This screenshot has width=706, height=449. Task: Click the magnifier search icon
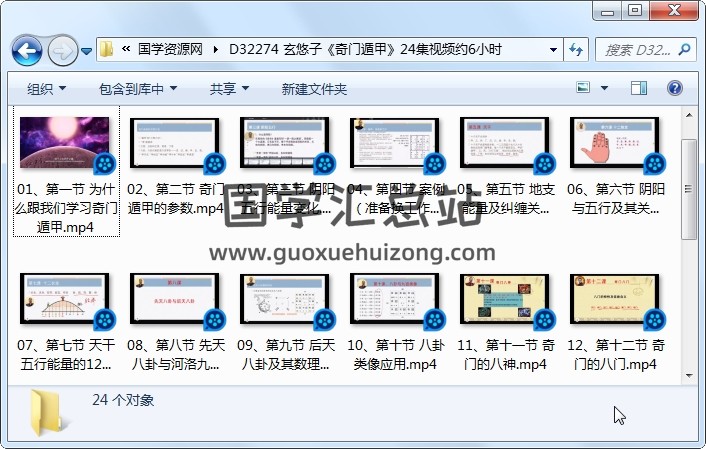click(x=684, y=49)
